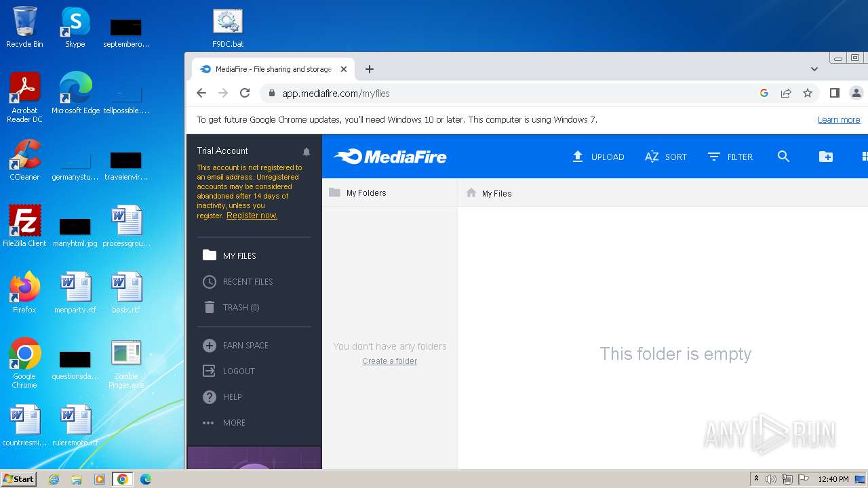
Task: Click the Microsoft Edge desktop shortcut
Action: coord(75,94)
